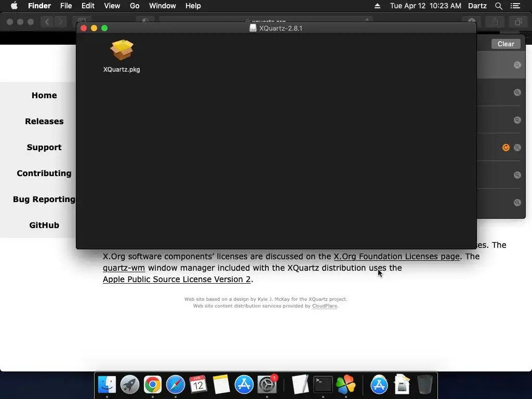Open the GitHub link in site sidebar
This screenshot has width=532, height=399.
pyautogui.click(x=44, y=225)
